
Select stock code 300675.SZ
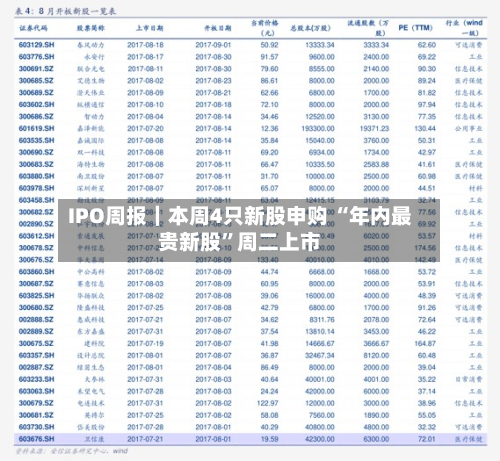click(x=36, y=344)
